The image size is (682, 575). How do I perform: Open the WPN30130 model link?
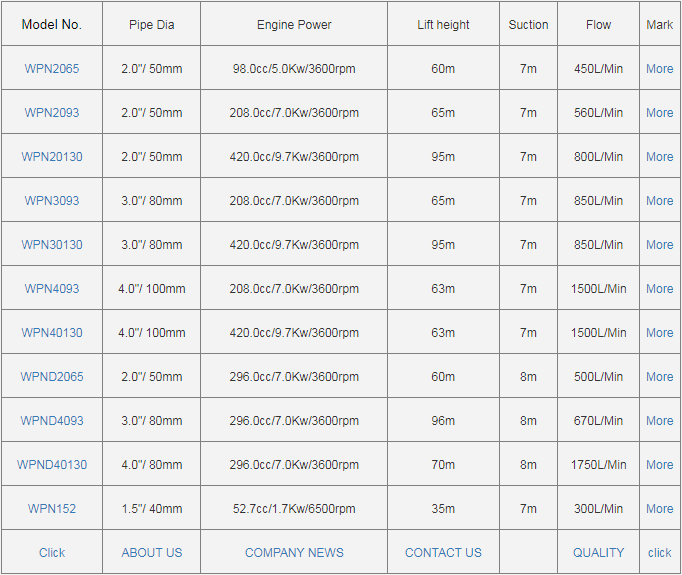point(52,245)
